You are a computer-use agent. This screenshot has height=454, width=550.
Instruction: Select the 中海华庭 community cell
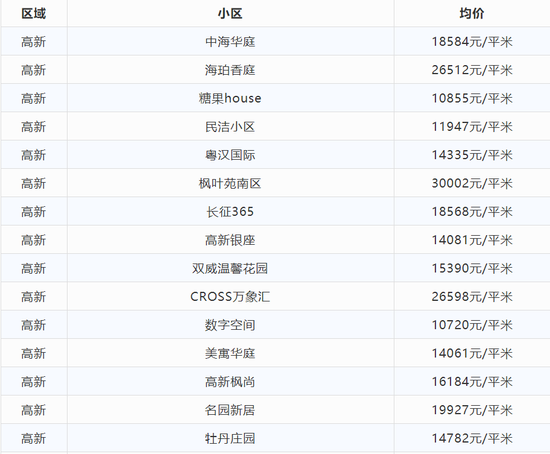pyautogui.click(x=230, y=42)
